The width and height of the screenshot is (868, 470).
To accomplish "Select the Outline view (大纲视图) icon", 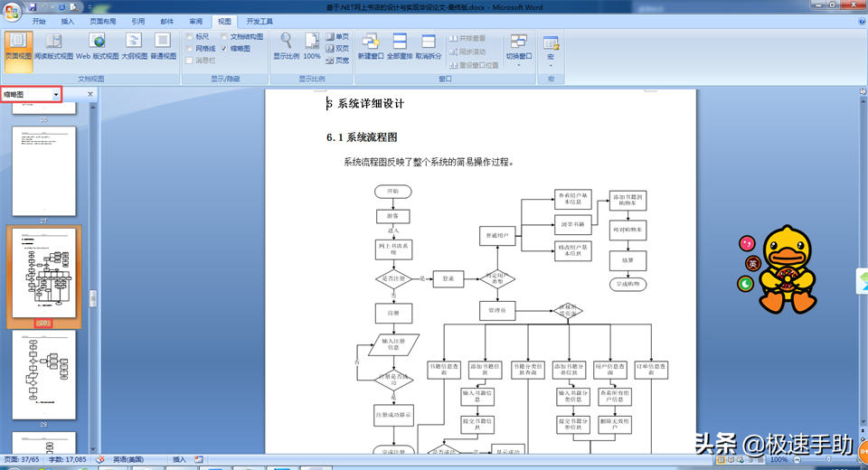I will click(x=134, y=45).
